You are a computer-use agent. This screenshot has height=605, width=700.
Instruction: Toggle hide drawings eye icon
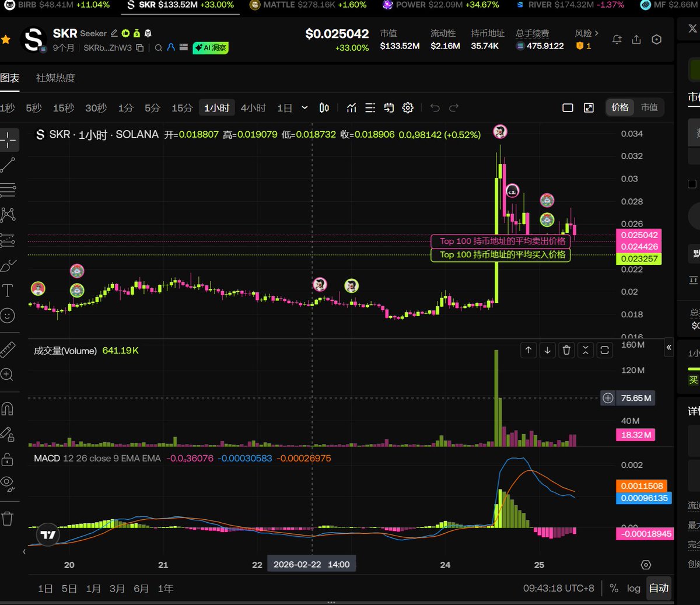point(8,483)
